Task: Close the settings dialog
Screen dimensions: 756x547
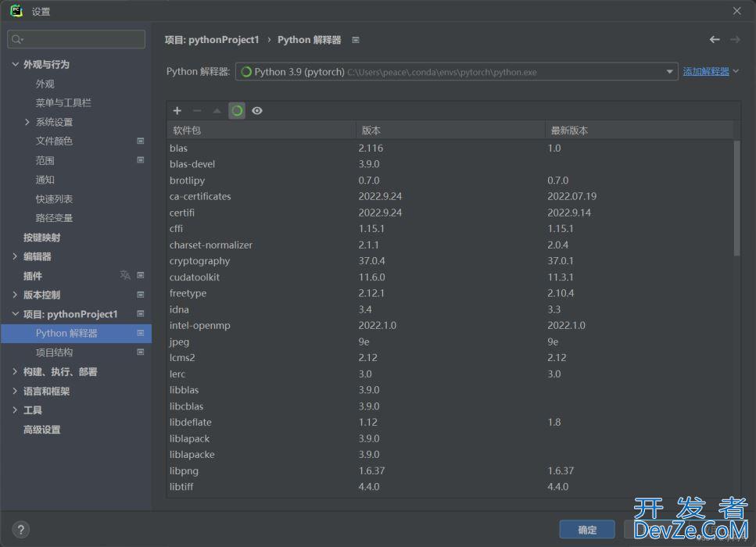Action: pyautogui.click(x=736, y=11)
